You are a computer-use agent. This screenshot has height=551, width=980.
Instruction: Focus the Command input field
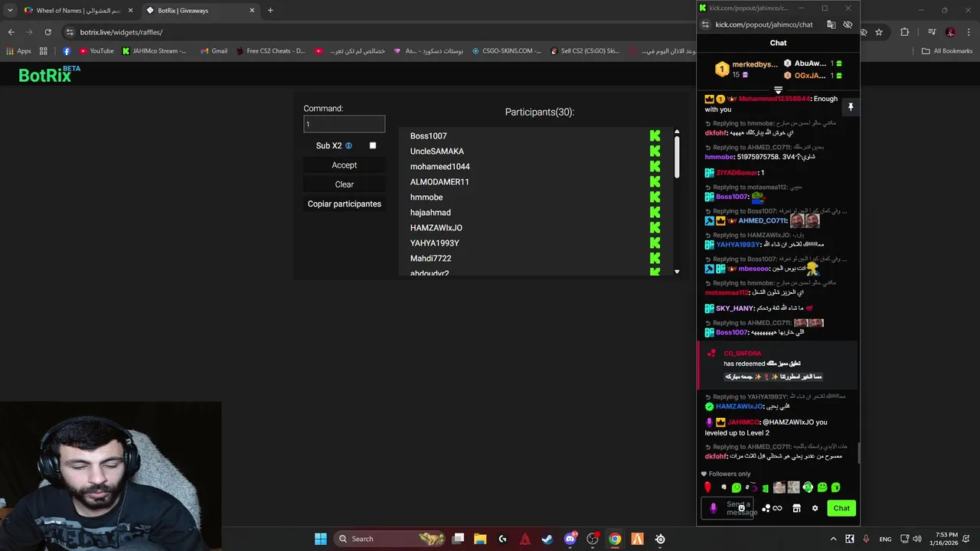pos(344,124)
